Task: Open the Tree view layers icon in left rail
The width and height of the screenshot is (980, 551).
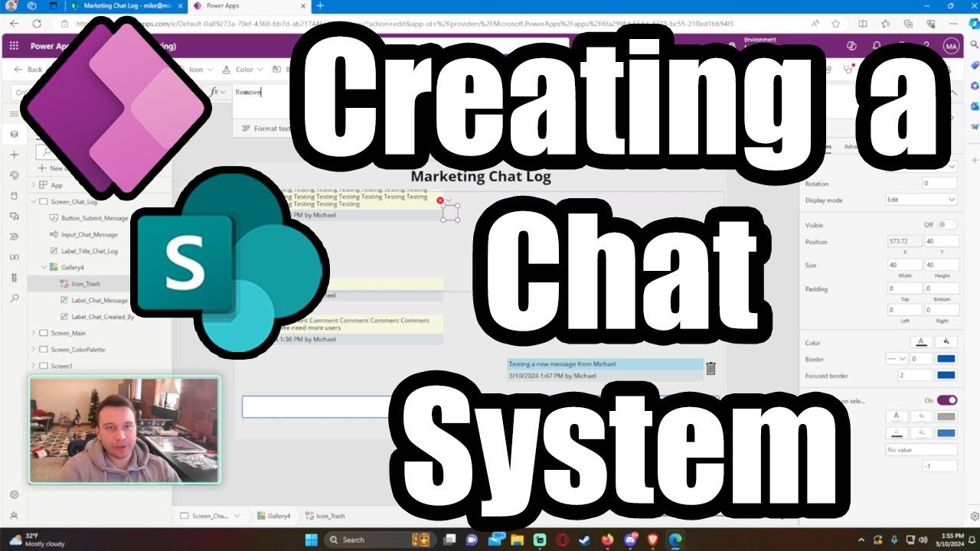Action: click(x=14, y=135)
